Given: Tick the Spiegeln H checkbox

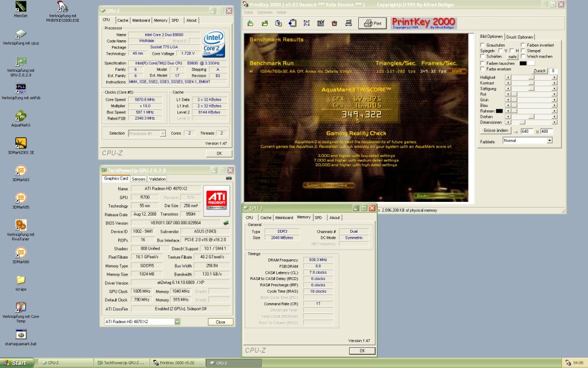Looking at the screenshot, I should pyautogui.click(x=512, y=51).
